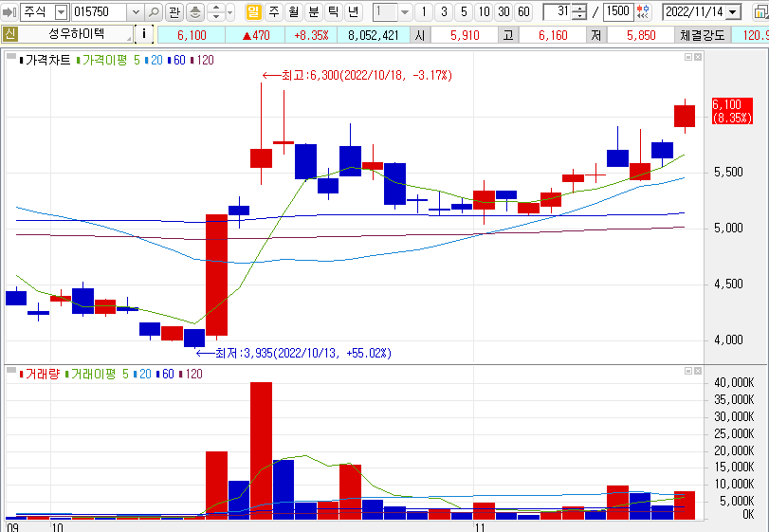This screenshot has width=769, height=532.
Task: Click the 신 badge icon beside stock name
Action: (x=9, y=35)
